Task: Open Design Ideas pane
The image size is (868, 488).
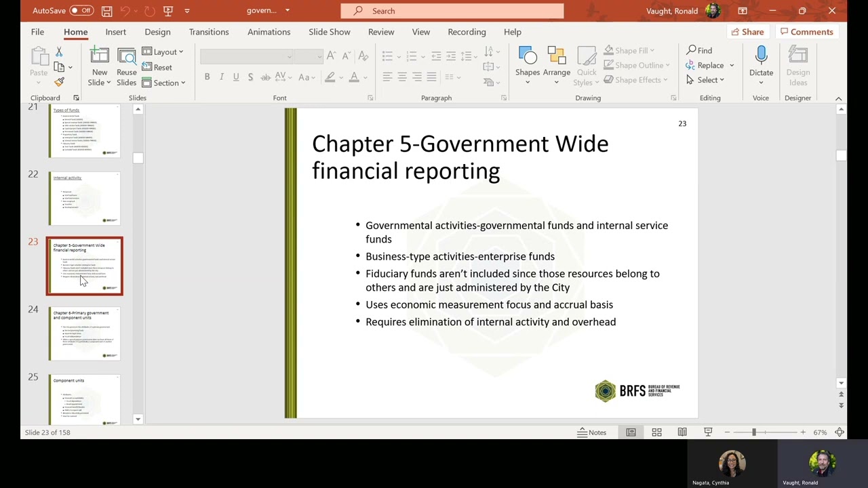Action: [798, 66]
